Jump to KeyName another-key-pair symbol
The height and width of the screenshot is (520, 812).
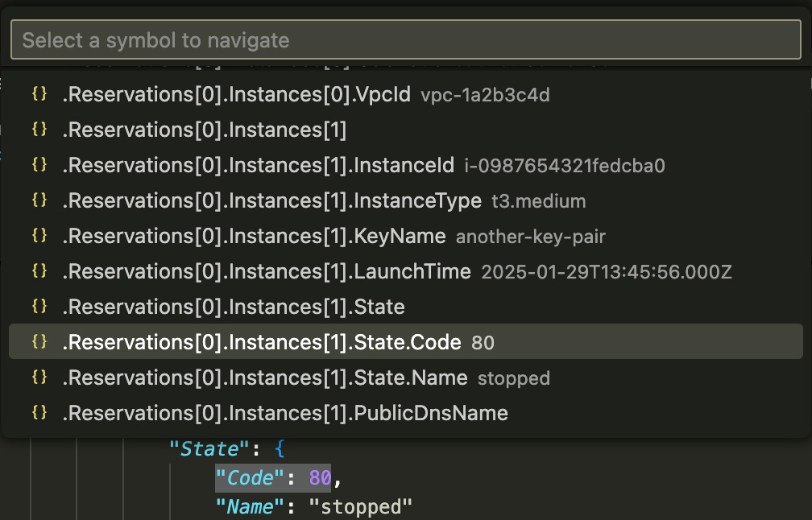click(x=406, y=236)
